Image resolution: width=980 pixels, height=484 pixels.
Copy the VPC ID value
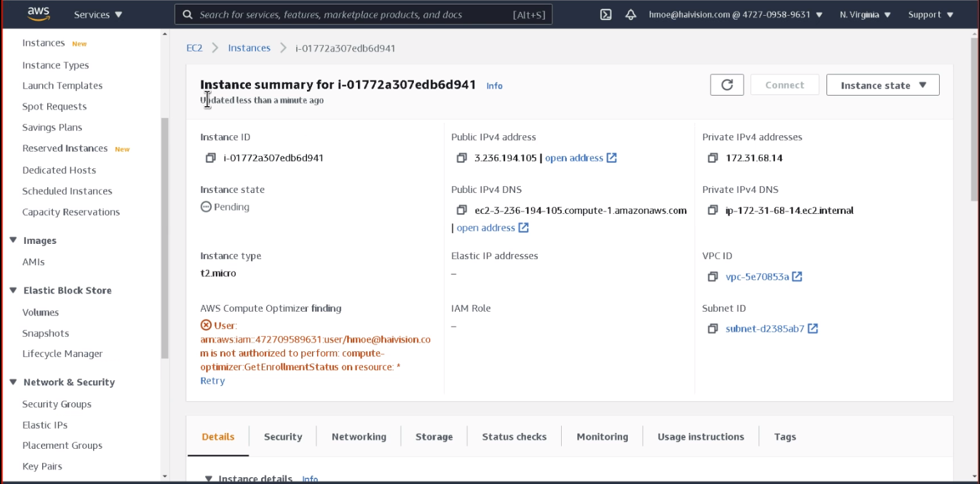click(x=713, y=277)
